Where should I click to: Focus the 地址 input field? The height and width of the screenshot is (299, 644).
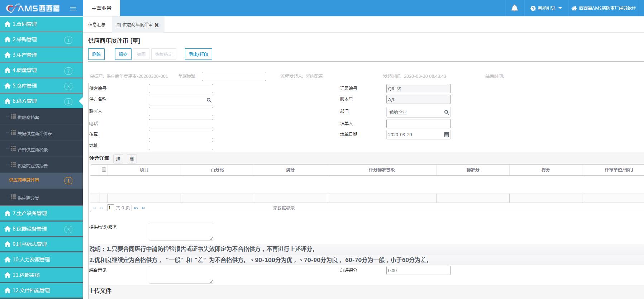click(x=181, y=146)
